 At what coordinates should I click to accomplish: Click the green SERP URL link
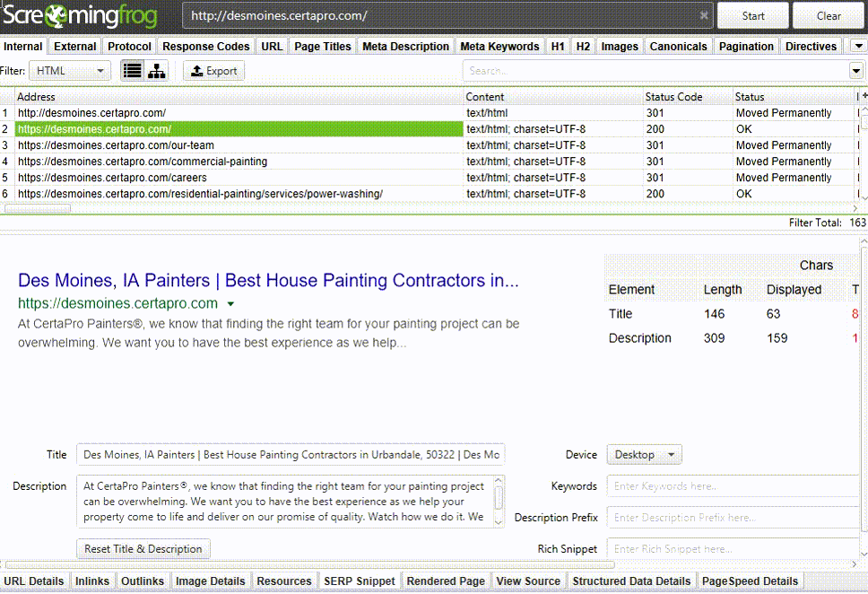[x=117, y=303]
